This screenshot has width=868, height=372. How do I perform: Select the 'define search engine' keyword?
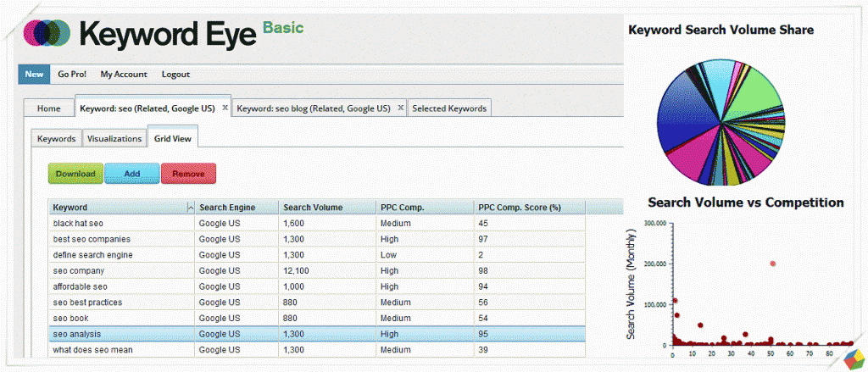coord(93,255)
